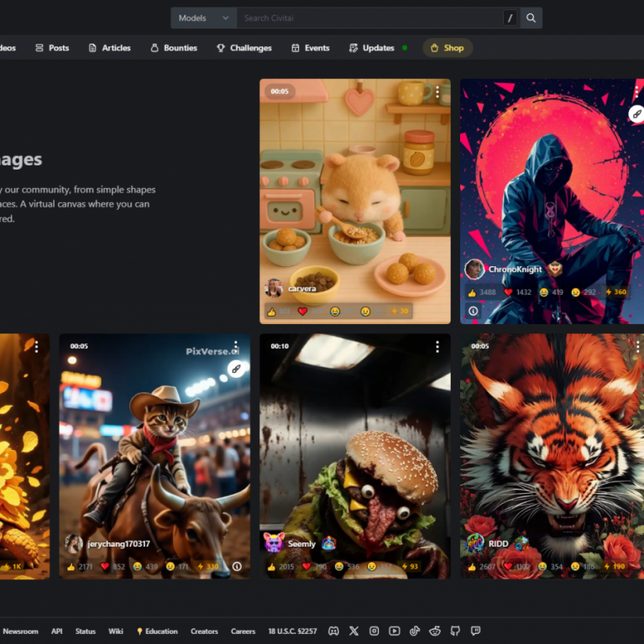The width and height of the screenshot is (644, 644).
Task: Tip buzz 93 on Seemly card
Action: pyautogui.click(x=410, y=567)
